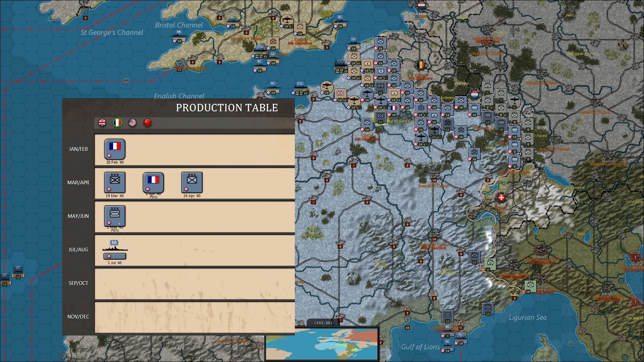Screen dimensions: 644x362
Task: Select the United Kingdom flag in Production Table
Action: click(102, 123)
